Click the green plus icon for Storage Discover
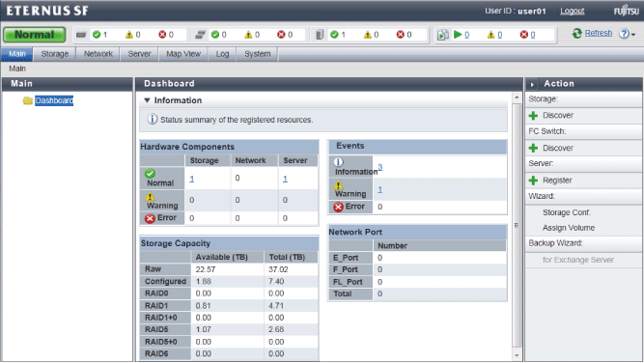Image resolution: width=644 pixels, height=363 pixels. click(534, 116)
